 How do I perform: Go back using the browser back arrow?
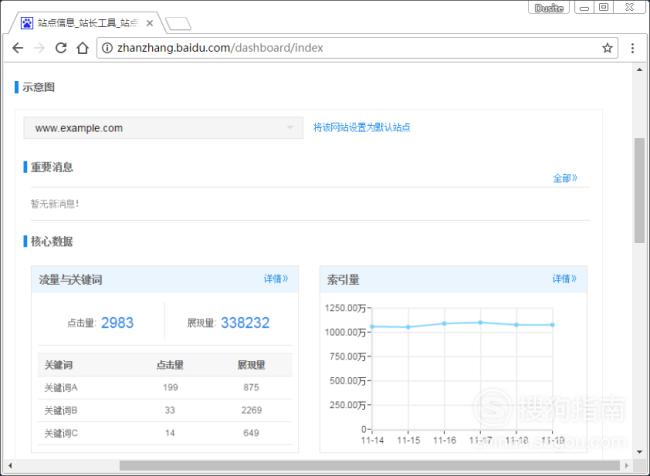pyautogui.click(x=17, y=48)
